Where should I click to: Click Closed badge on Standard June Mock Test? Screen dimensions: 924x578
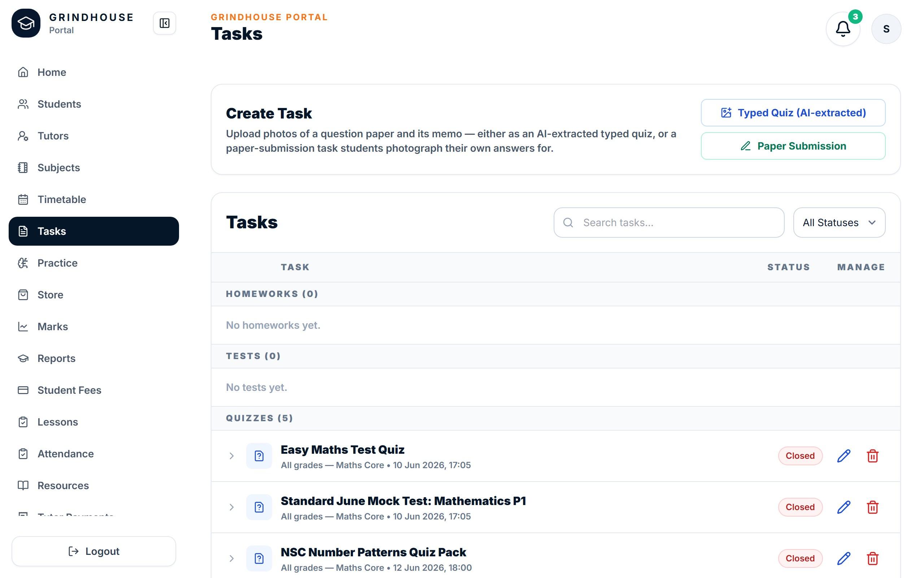pyautogui.click(x=800, y=507)
